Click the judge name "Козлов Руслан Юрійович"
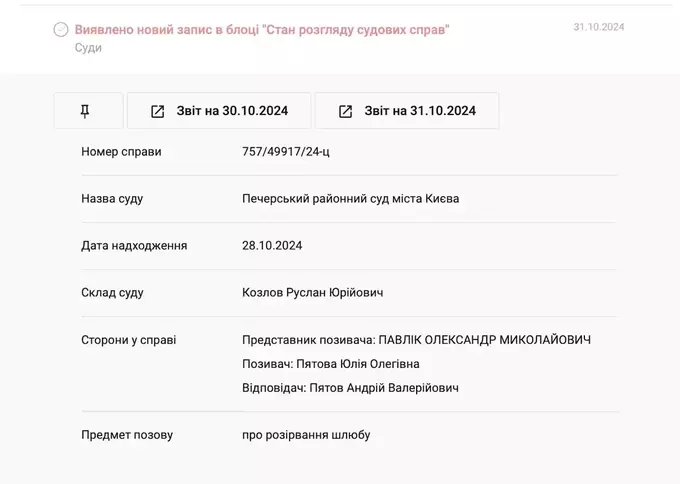The image size is (680, 484). [x=312, y=293]
